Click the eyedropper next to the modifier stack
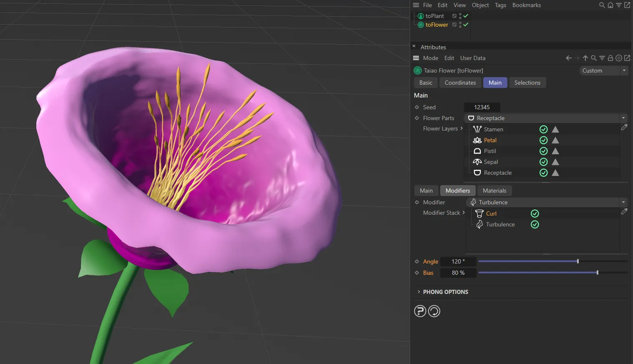Viewport: 633px width, 364px height. pos(624,211)
